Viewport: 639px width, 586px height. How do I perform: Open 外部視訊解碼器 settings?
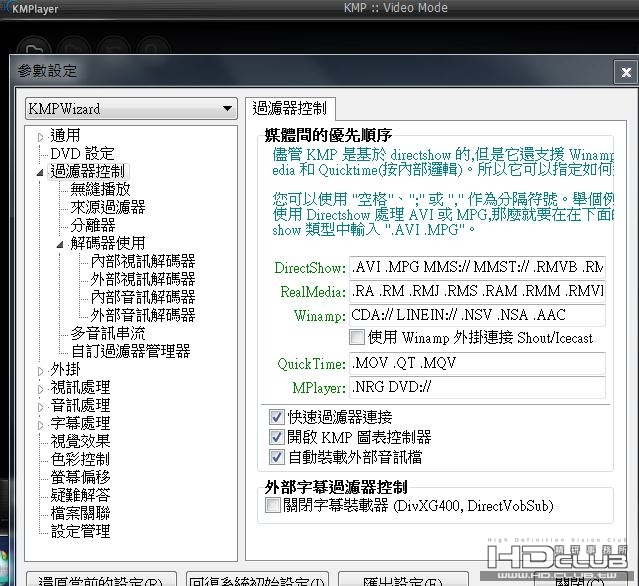point(143,279)
